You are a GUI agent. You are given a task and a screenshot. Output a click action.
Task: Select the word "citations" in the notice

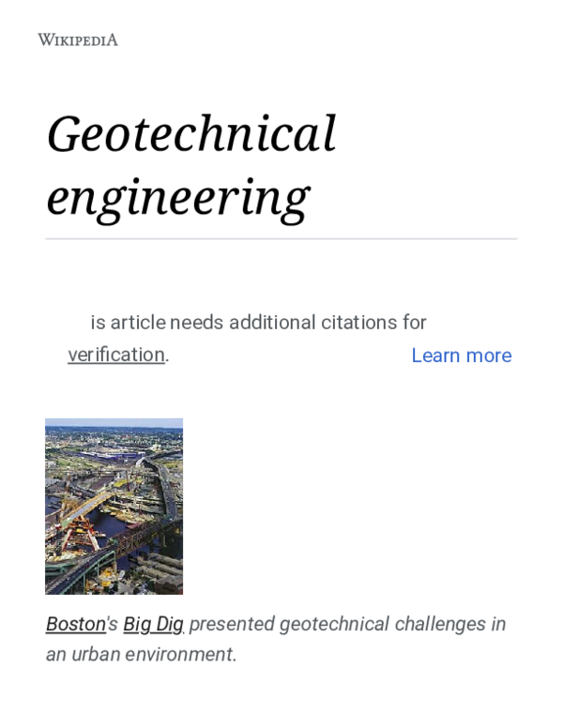[x=358, y=323]
